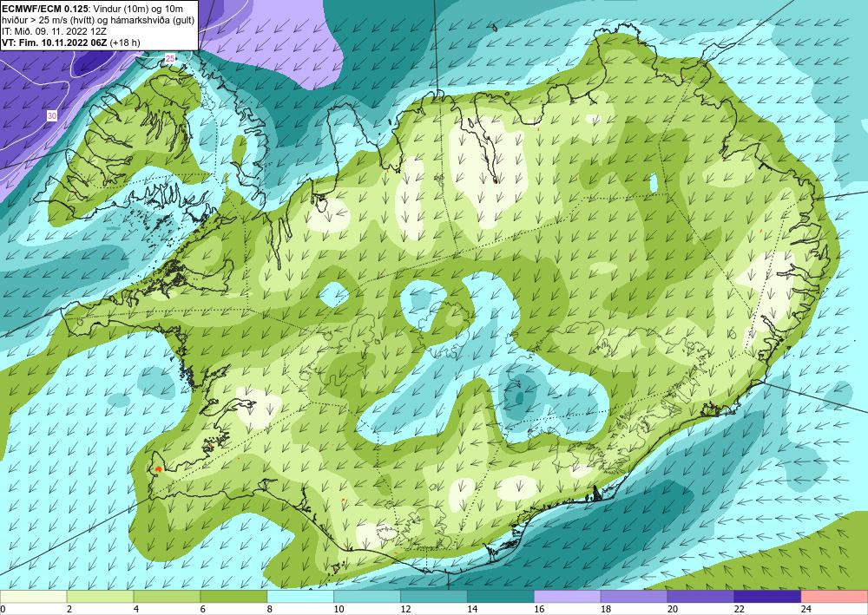Click the "ECMWF/ECM 0.125" title text

point(45,9)
